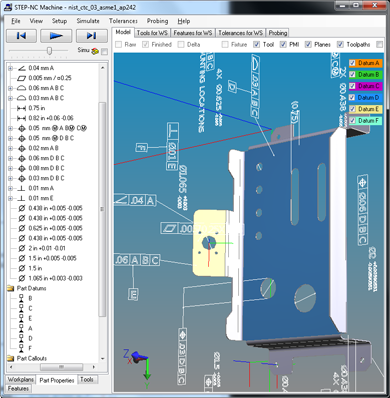Click the Simu gears icon
Screen dimensions: 390x398
pos(95,51)
